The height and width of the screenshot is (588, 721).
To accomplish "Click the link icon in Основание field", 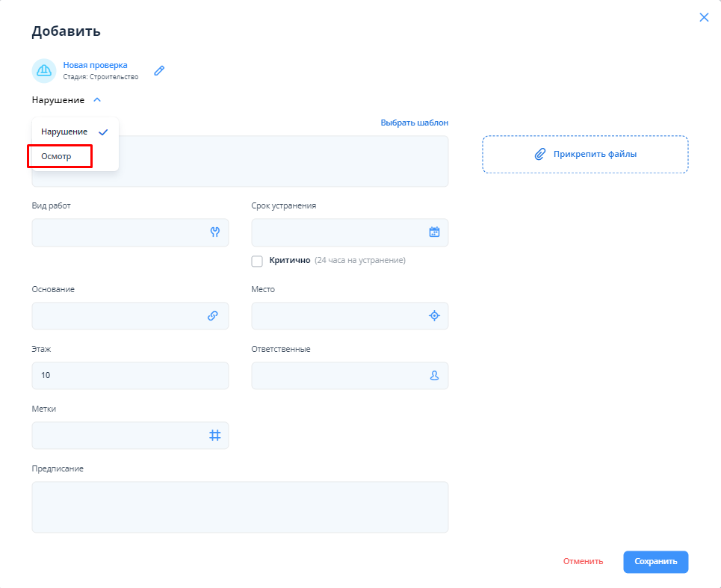I will pos(213,316).
